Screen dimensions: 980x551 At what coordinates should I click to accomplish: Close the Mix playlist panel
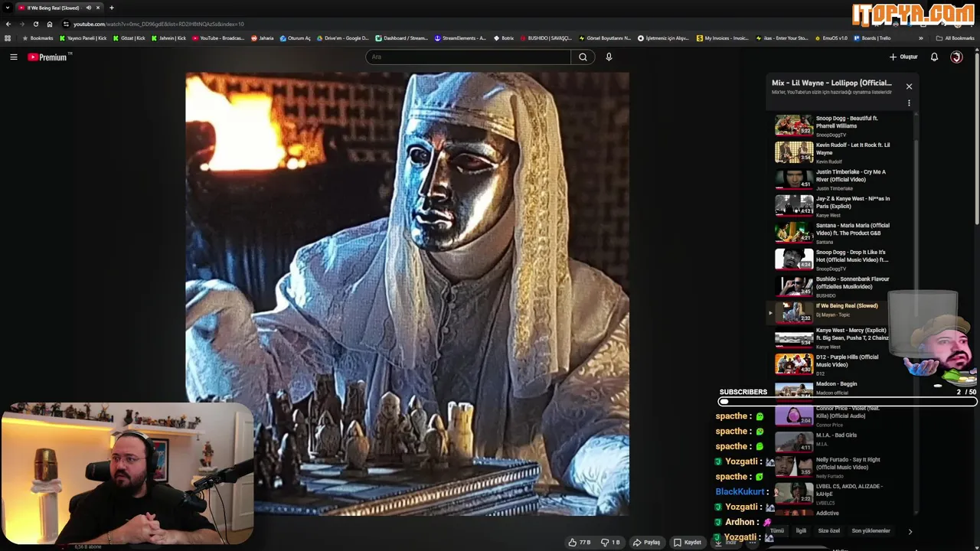pos(909,86)
